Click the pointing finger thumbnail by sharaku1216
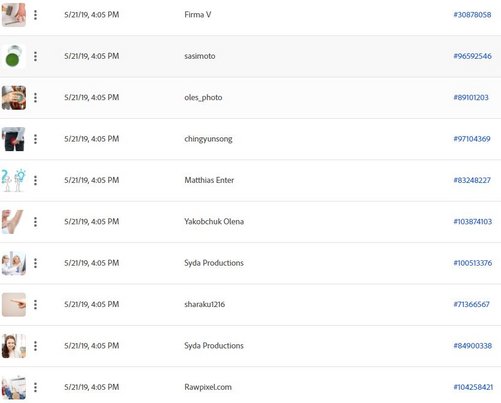The height and width of the screenshot is (403, 501). (14, 304)
